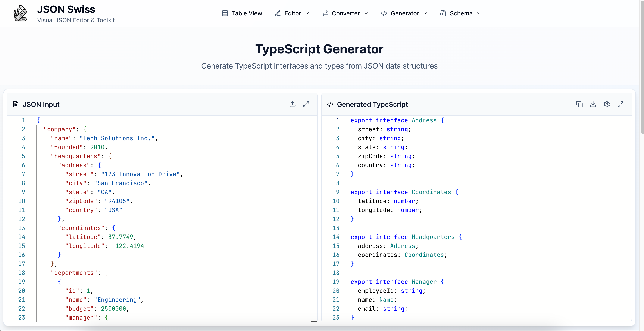Expand Generated TypeScript panel to fullscreen
This screenshot has width=644, height=331.
620,104
